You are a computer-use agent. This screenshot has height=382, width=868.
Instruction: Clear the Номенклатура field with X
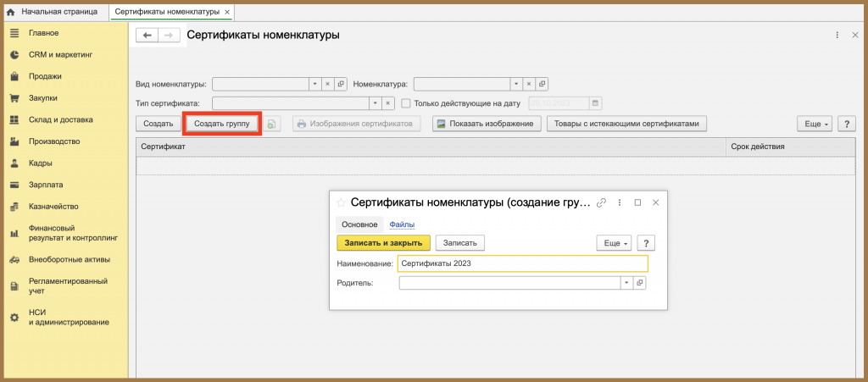[x=529, y=84]
